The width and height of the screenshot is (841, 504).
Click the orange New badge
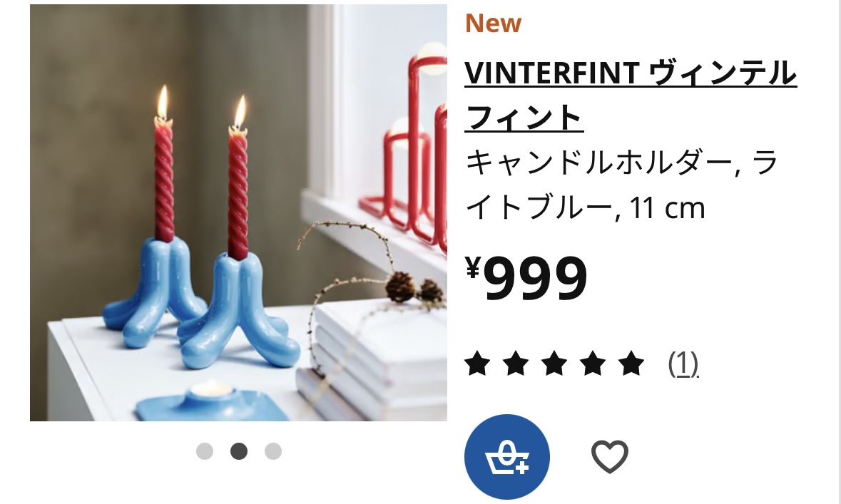pos(493,23)
